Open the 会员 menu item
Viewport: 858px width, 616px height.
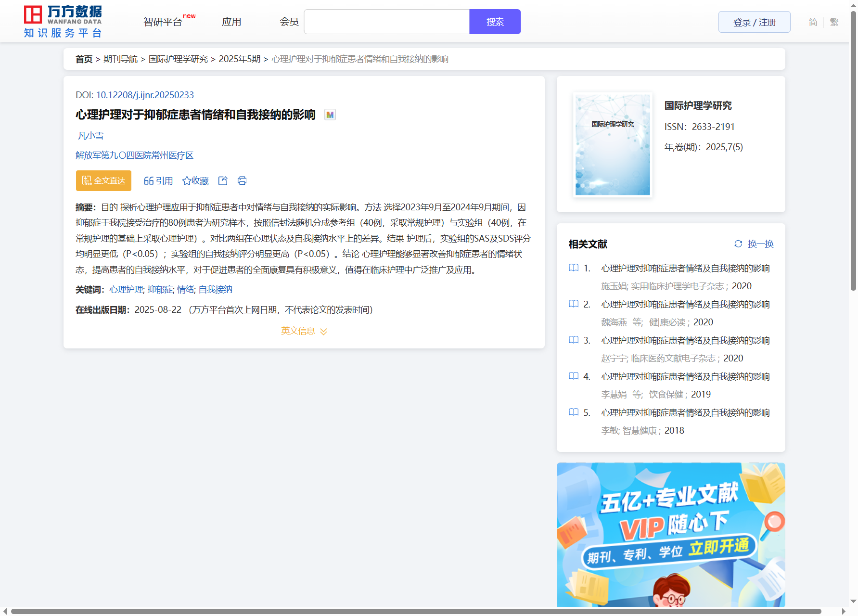point(289,22)
